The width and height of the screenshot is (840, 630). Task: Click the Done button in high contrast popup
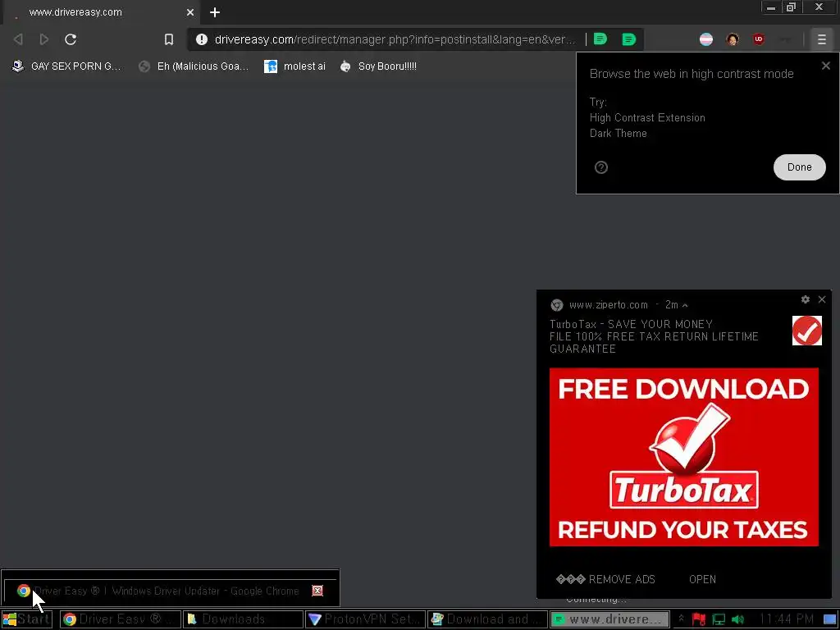[x=799, y=167]
